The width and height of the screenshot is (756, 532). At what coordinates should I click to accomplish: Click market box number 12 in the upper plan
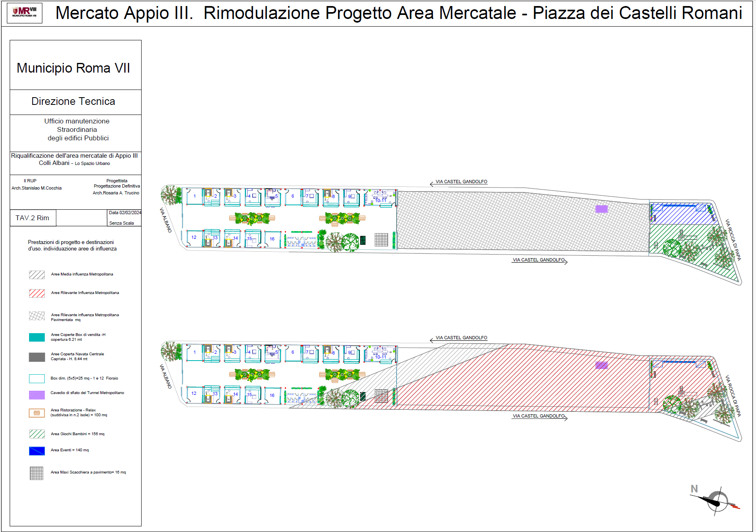(194, 238)
